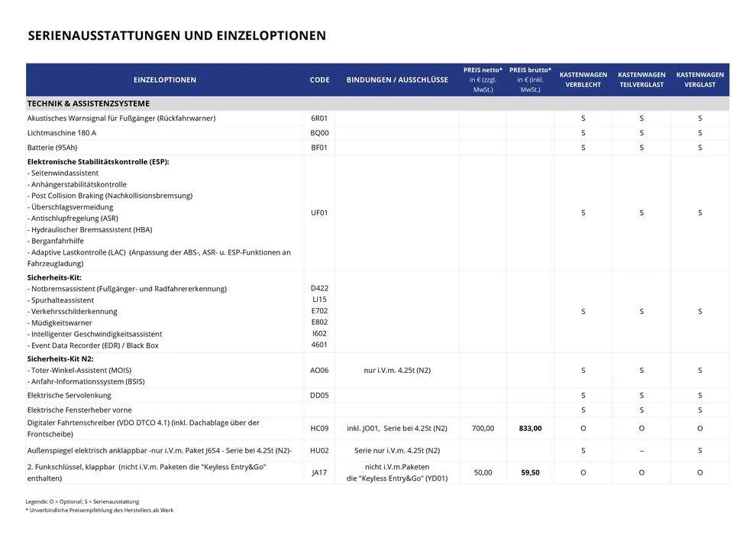The height and width of the screenshot is (535, 756).
Task: Select the dash in the Außenspiegel Teilverglast cell
Action: tap(641, 451)
